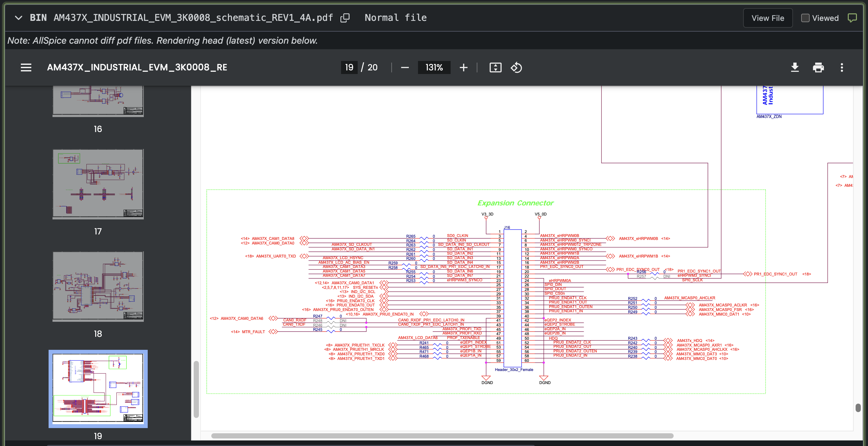Screen dimensions: 868x446
Task: Download the PDF file
Action: tap(795, 67)
